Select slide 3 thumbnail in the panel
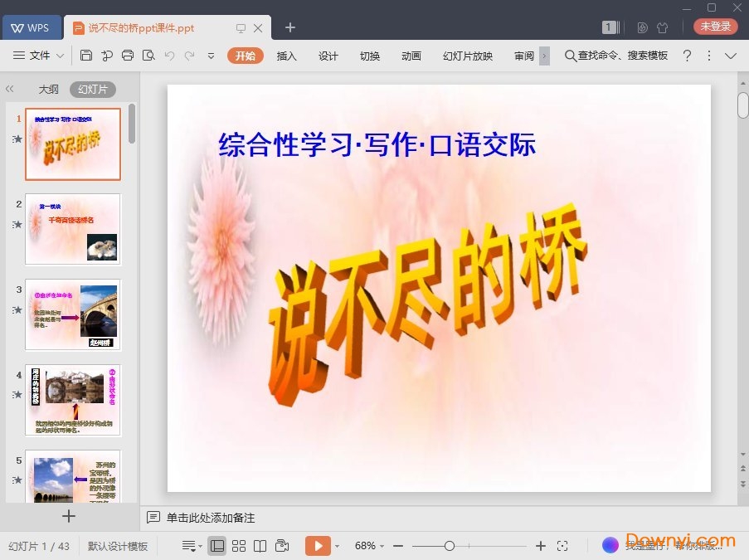The height and width of the screenshot is (560, 749). [73, 314]
